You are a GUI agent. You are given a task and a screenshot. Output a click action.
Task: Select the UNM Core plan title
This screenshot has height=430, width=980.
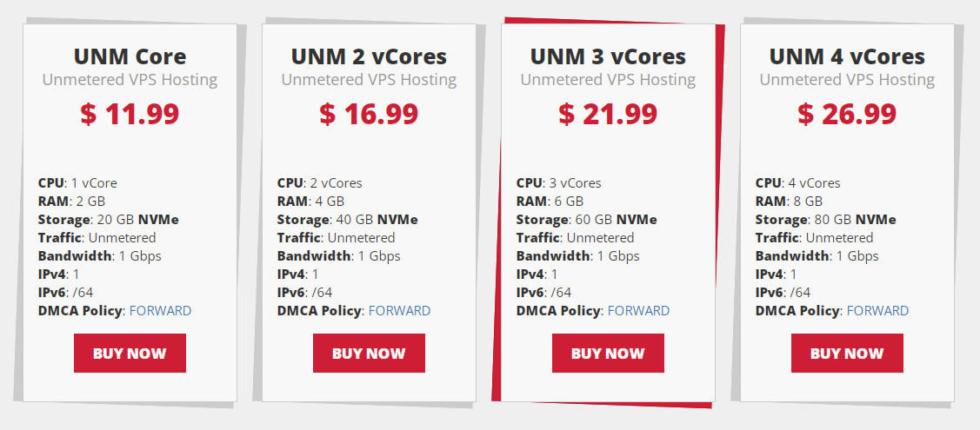pyautogui.click(x=130, y=56)
